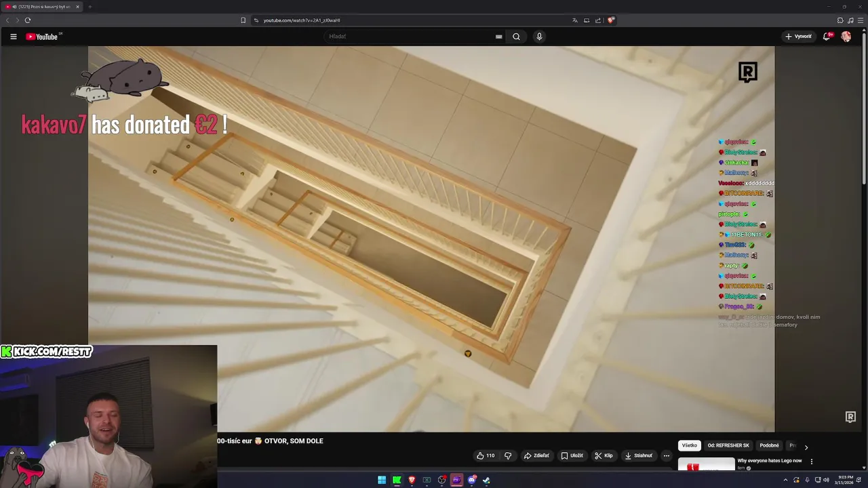This screenshot has height=488, width=868.
Task: Open the more actions ellipsis under video
Action: point(667,455)
